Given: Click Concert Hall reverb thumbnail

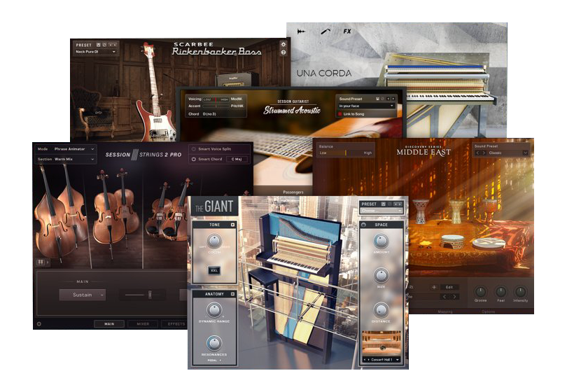Looking at the screenshot, I should pyautogui.click(x=382, y=343).
